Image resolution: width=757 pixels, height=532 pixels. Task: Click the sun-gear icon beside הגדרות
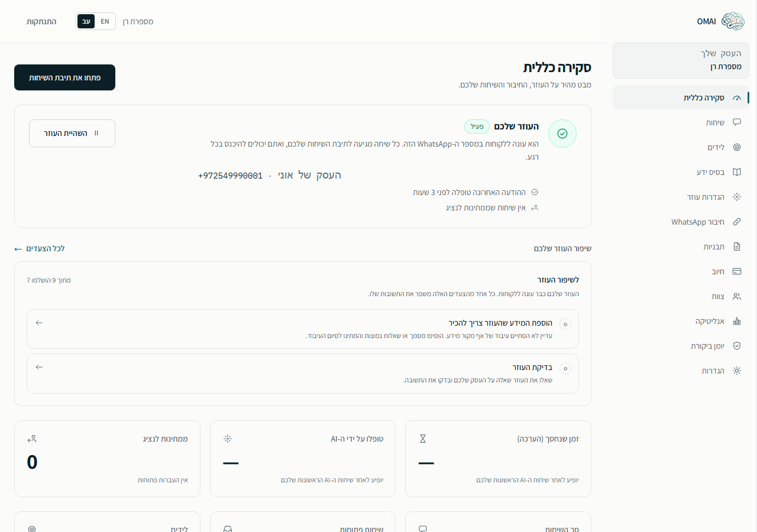736,371
